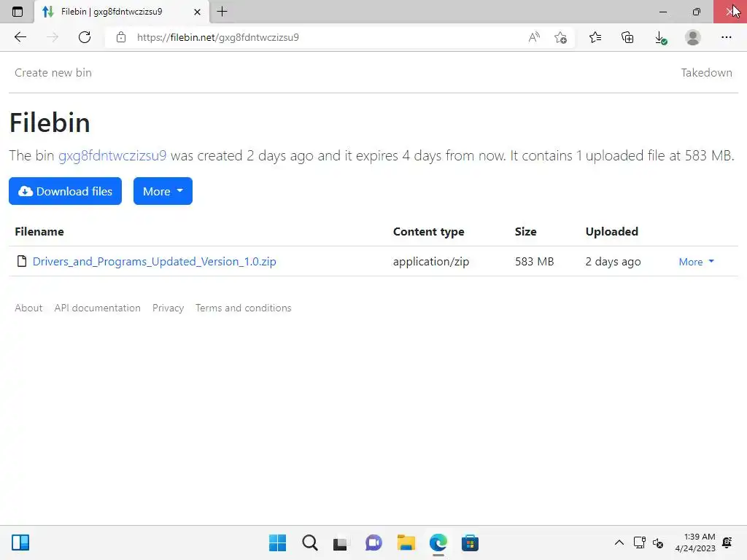Open Microsoft Store from taskbar
Screen dimensions: 747x560
pyautogui.click(x=470, y=542)
